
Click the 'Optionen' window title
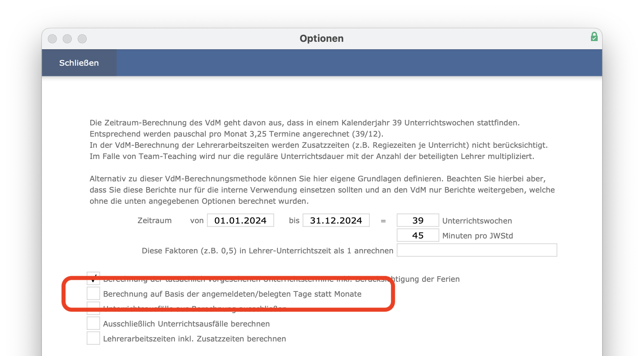(x=322, y=38)
